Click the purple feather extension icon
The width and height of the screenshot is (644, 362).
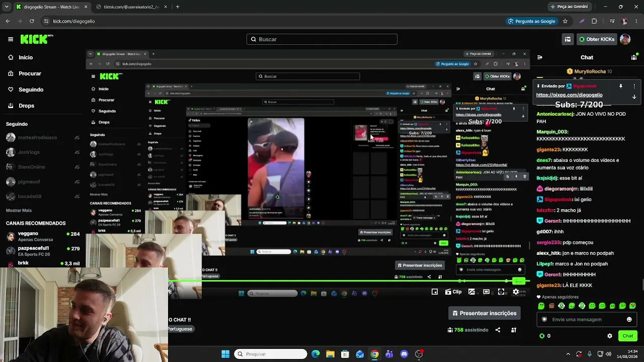coord(582,21)
